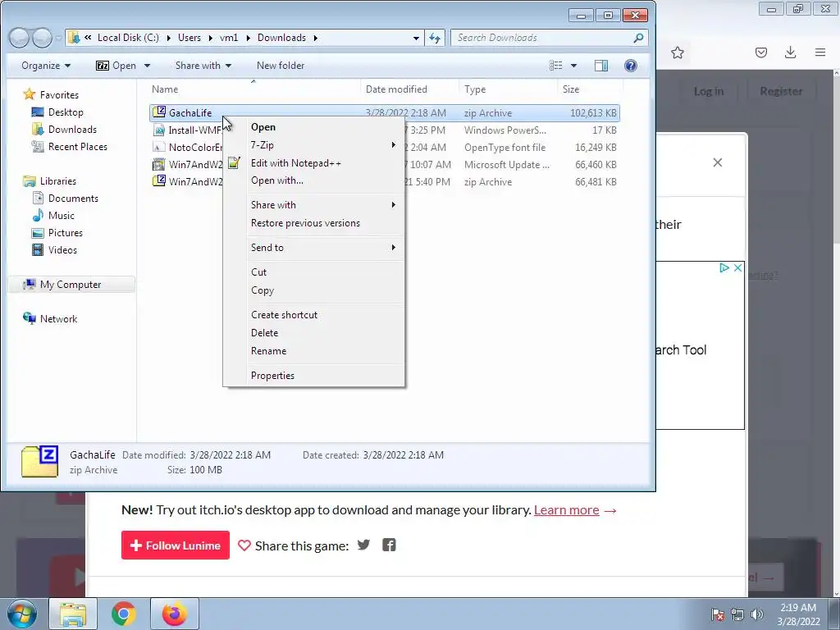Open the Music library

click(61, 216)
